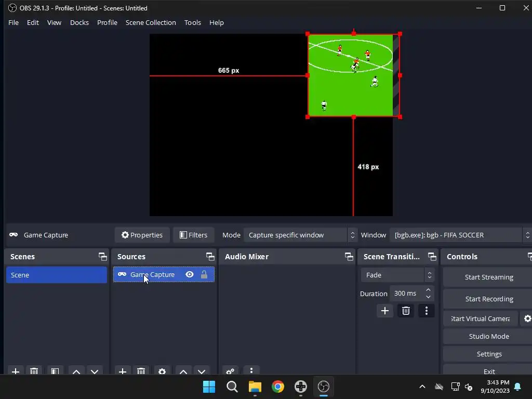Open source properties via the Sources gear icon
This screenshot has width=532, height=399.
(162, 371)
